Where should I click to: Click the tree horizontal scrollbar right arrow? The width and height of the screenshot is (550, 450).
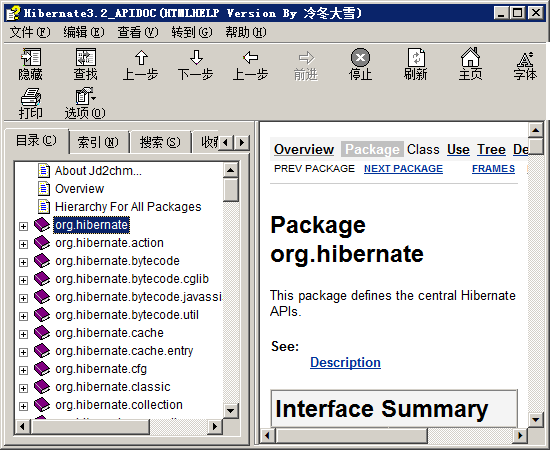tap(214, 427)
